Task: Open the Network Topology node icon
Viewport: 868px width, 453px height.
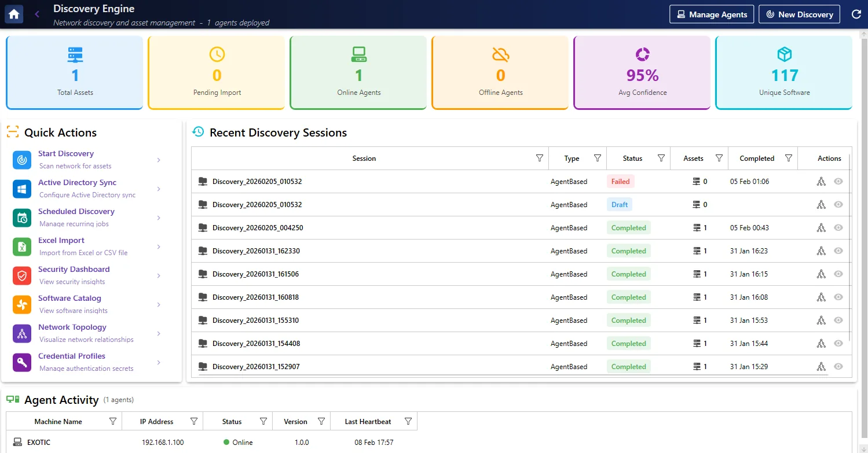Action: [22, 334]
